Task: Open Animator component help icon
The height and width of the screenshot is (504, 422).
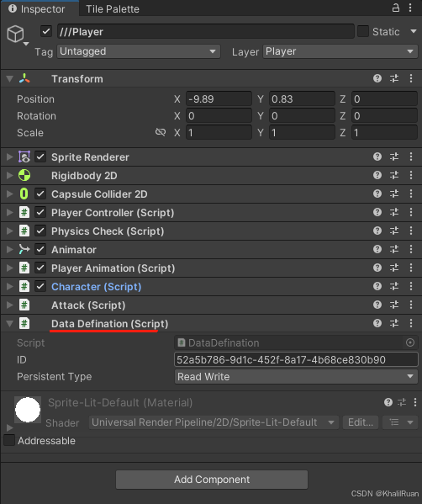Action: 377,249
